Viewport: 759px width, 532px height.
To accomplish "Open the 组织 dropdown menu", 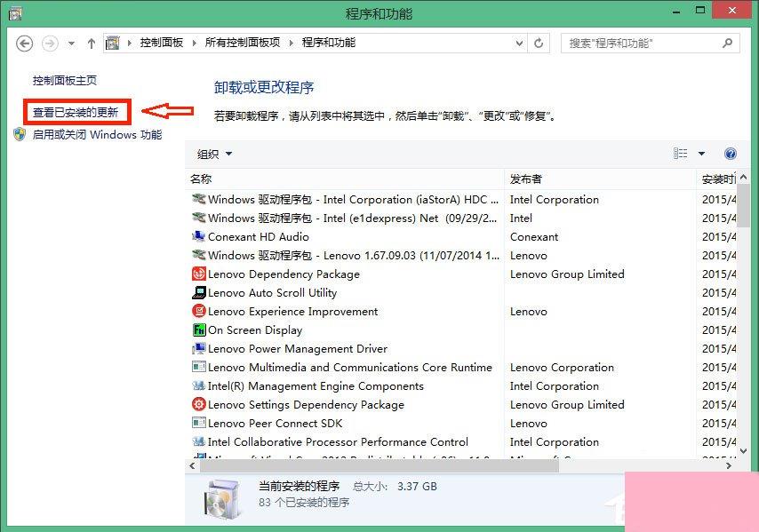I will pos(214,154).
